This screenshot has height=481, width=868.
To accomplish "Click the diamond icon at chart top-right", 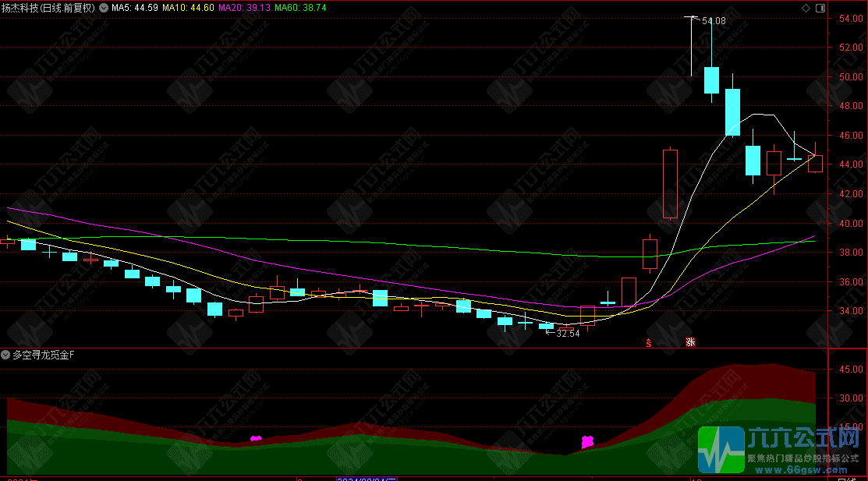I will click(806, 8).
